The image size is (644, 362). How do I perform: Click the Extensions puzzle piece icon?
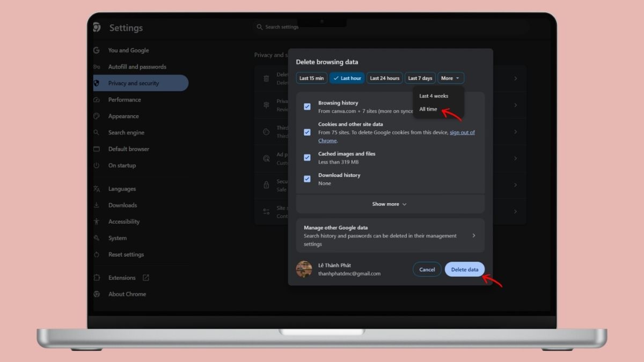pos(97,278)
